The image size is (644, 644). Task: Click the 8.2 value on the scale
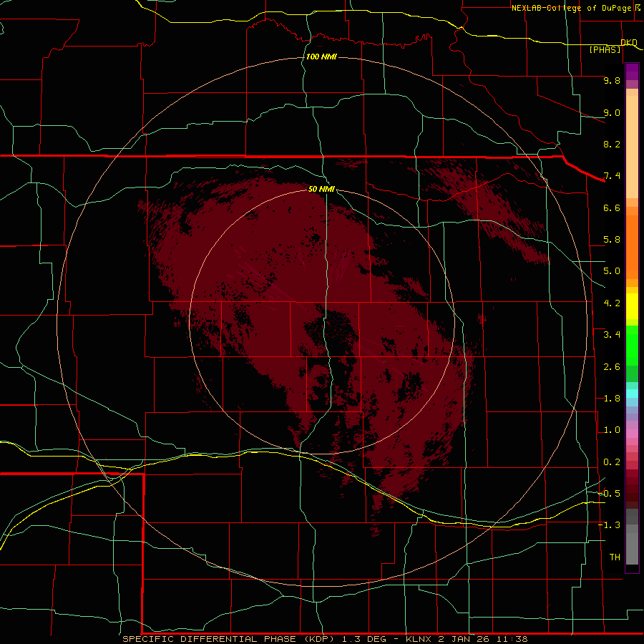click(x=612, y=144)
